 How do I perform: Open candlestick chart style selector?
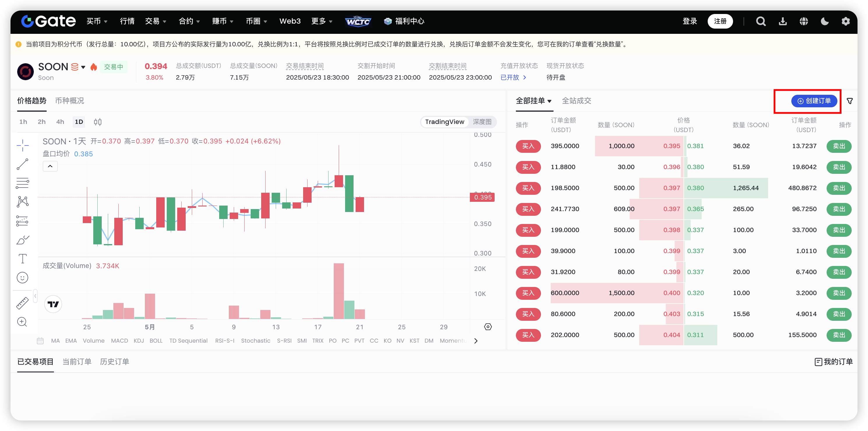point(98,122)
